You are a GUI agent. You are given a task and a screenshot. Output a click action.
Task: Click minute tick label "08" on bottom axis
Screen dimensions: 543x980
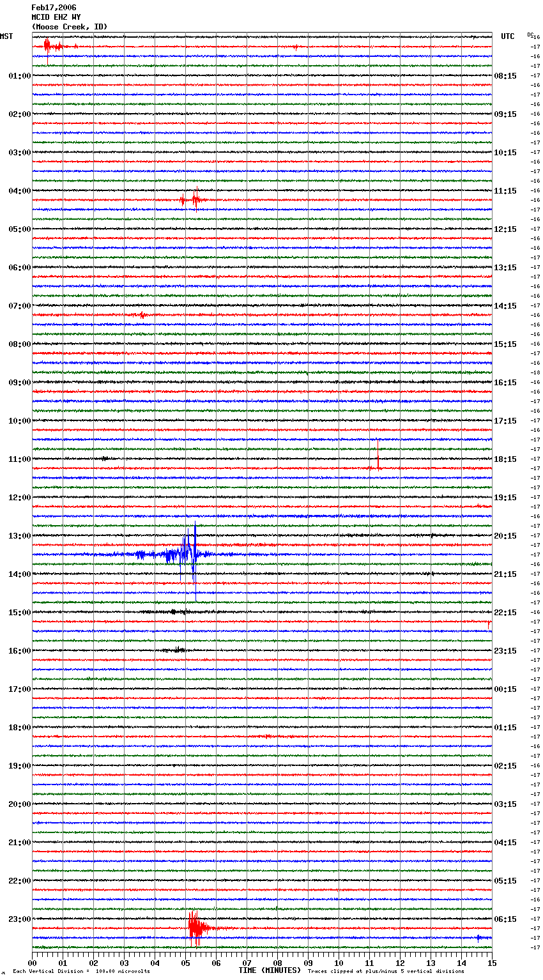277,963
